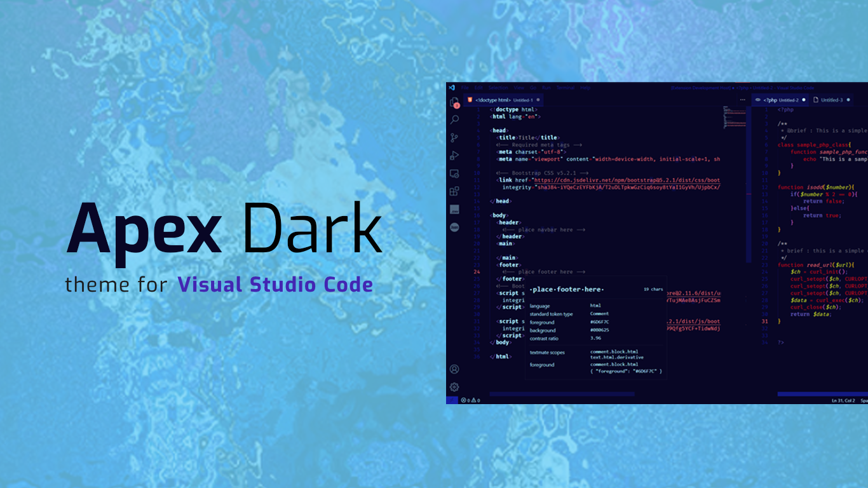Image resolution: width=868 pixels, height=488 pixels.
Task: Click the '</body>' closing tag line
Action: pos(501,342)
